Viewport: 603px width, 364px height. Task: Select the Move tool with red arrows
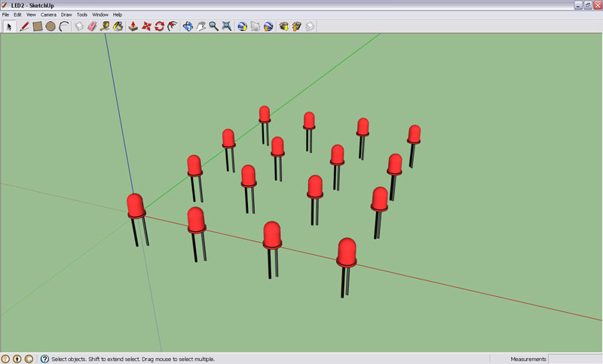click(x=146, y=26)
